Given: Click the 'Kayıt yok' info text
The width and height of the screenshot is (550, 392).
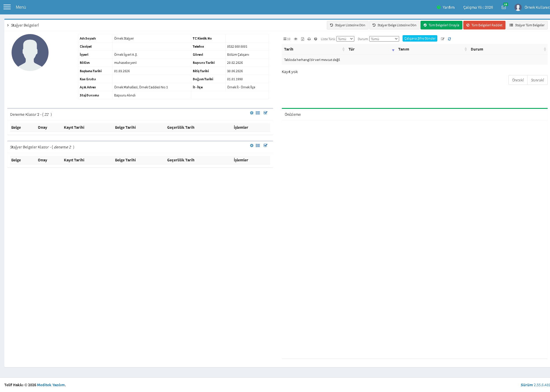Looking at the screenshot, I should pos(290,72).
